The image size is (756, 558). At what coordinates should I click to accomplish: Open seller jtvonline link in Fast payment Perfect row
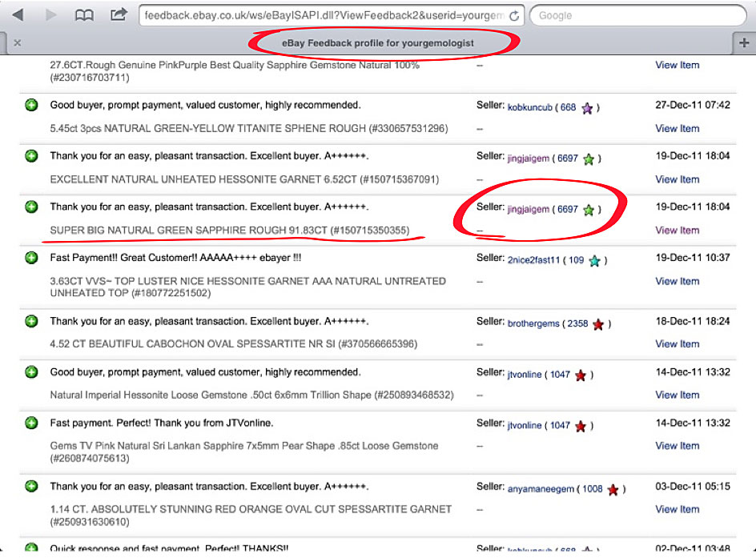click(524, 425)
